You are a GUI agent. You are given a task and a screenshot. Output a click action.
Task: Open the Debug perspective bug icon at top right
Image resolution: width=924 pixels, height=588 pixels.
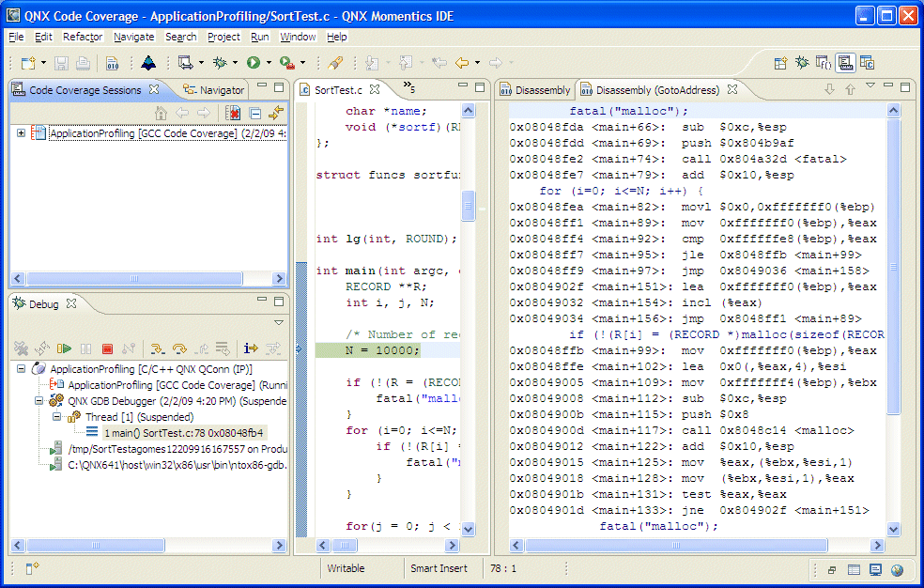[x=801, y=63]
